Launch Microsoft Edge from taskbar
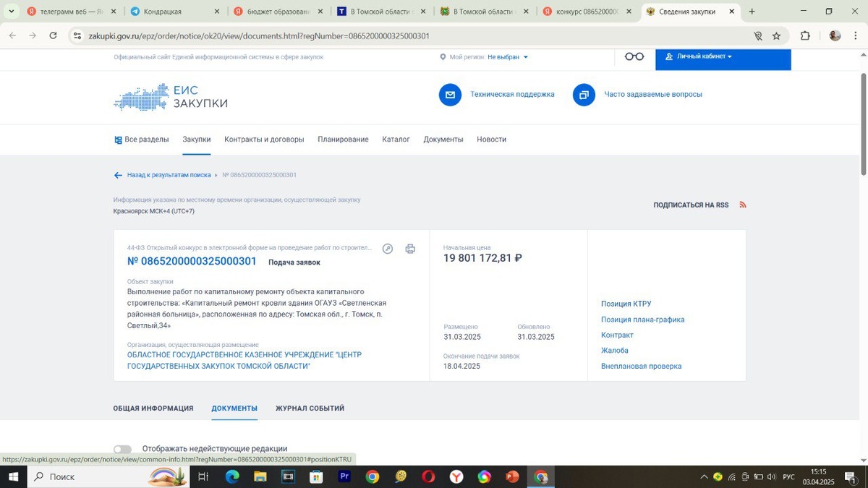Image resolution: width=868 pixels, height=488 pixels. point(232,476)
